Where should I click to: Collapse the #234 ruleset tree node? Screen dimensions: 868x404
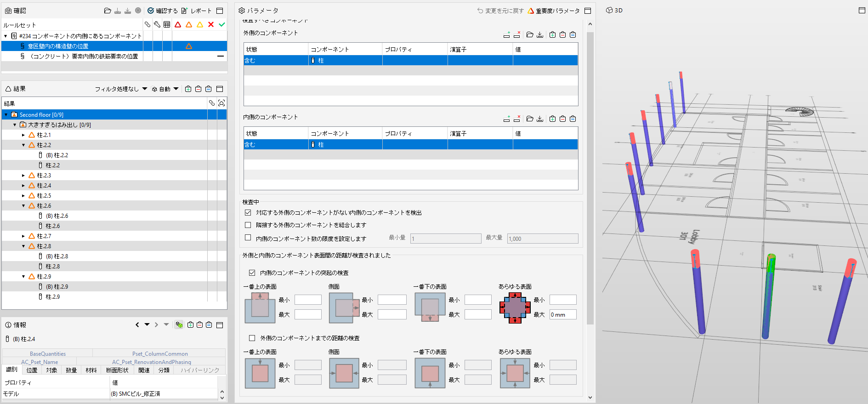point(6,36)
